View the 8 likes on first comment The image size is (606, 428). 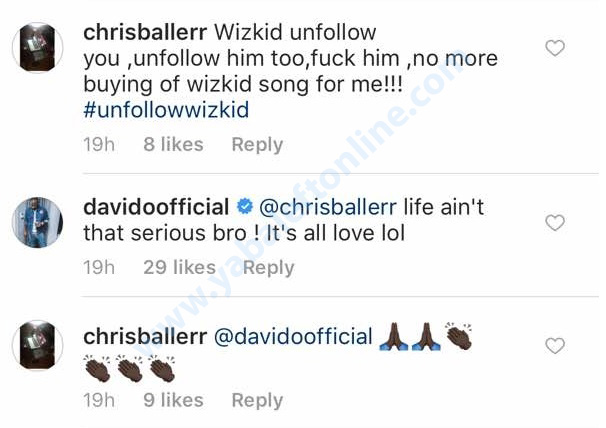point(173,145)
